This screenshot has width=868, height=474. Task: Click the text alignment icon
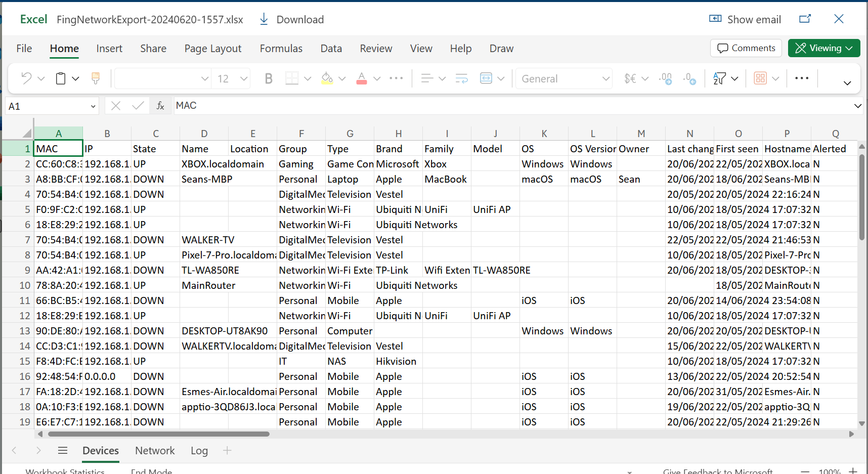427,78
